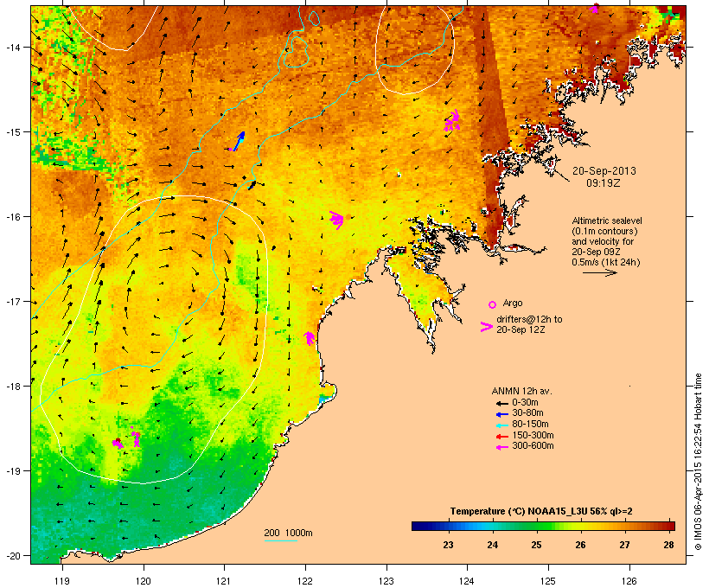Click the cyan bathymetry legend line
The width and height of the screenshot is (709, 588).
[280, 540]
